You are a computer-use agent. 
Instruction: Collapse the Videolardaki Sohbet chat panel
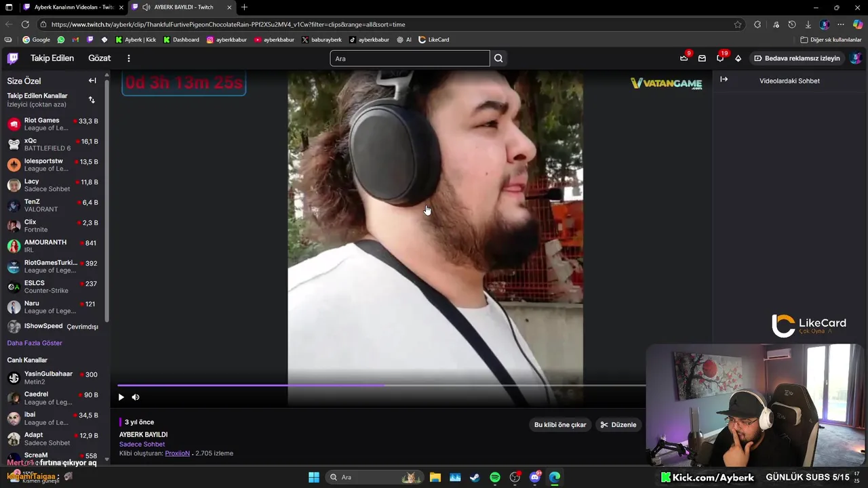724,80
